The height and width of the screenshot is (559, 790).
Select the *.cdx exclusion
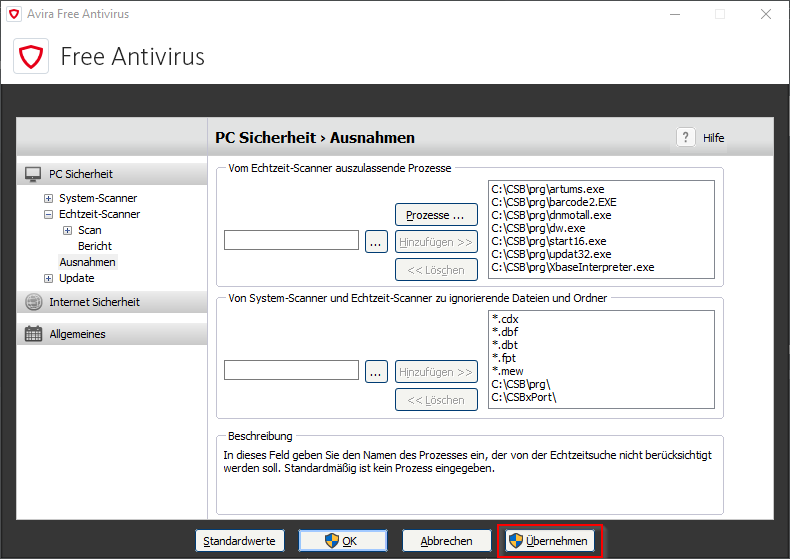tap(505, 319)
